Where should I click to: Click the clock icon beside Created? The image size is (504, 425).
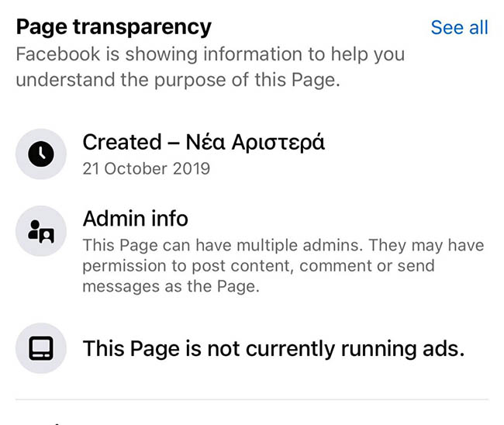coord(41,154)
